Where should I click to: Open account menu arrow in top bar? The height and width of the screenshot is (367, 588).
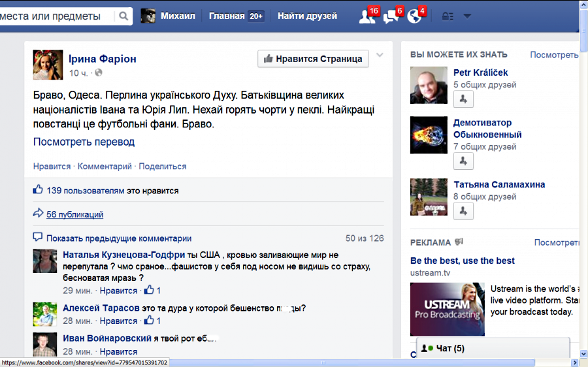pyautogui.click(x=467, y=16)
